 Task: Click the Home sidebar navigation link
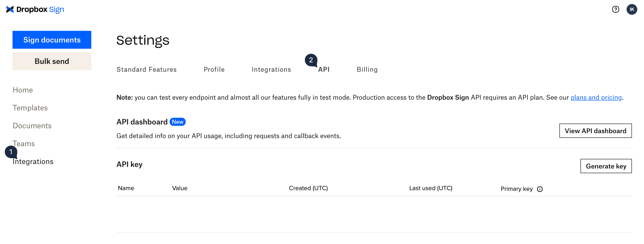[23, 90]
